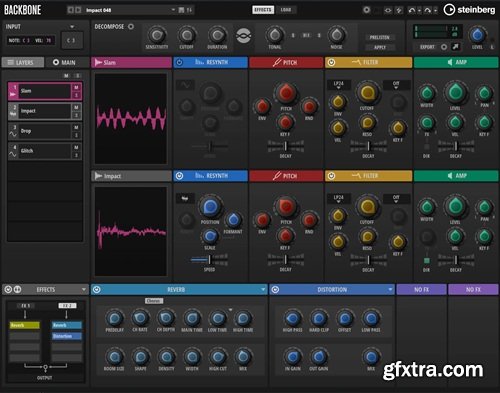Click the blue master Level knob
The width and height of the screenshot is (500, 393).
(477, 35)
